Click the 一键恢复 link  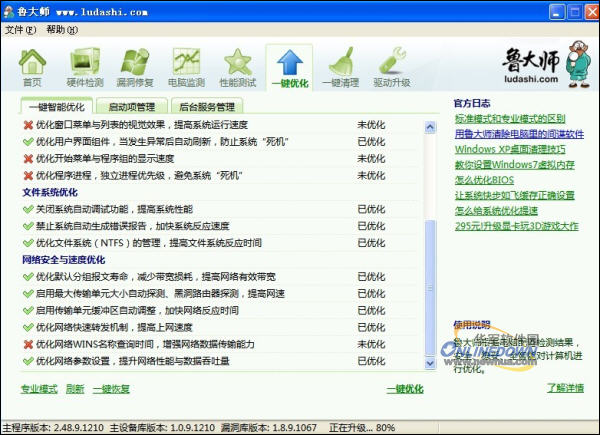112,388
